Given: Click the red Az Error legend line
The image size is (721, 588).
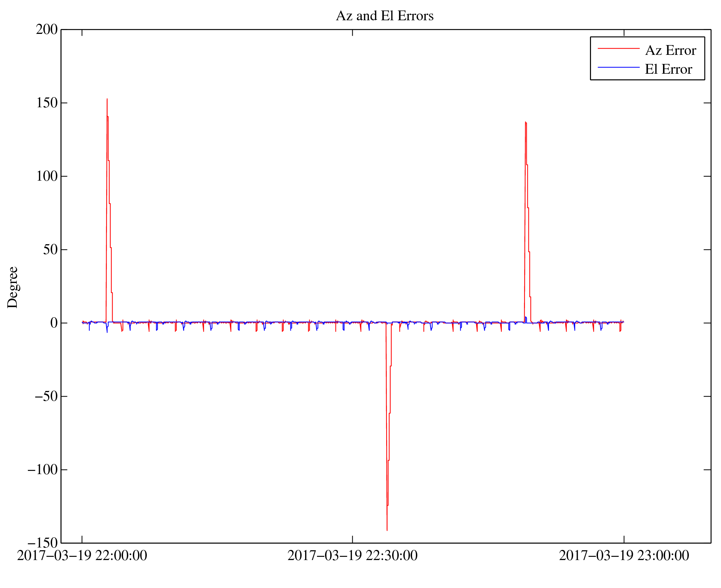Looking at the screenshot, I should [x=618, y=48].
